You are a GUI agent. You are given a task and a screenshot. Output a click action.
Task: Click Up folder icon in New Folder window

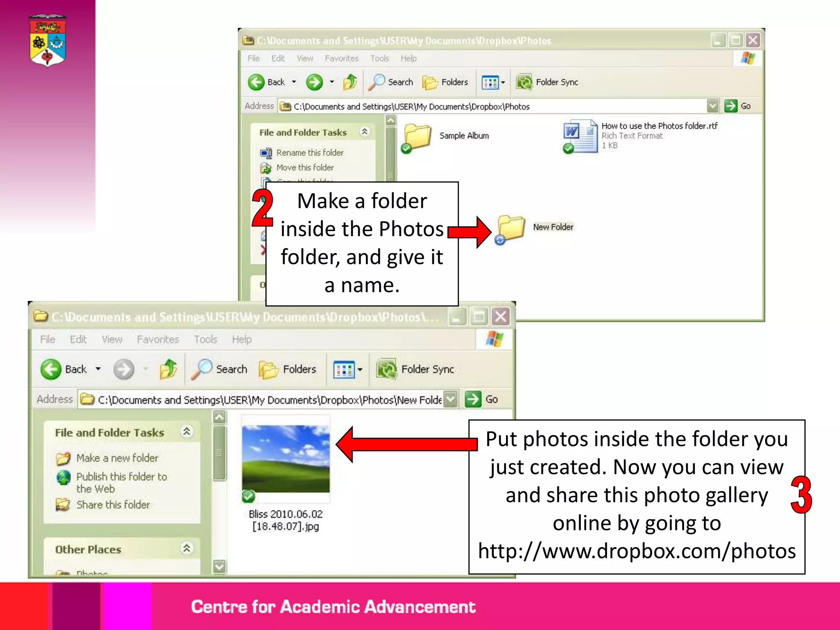click(169, 369)
